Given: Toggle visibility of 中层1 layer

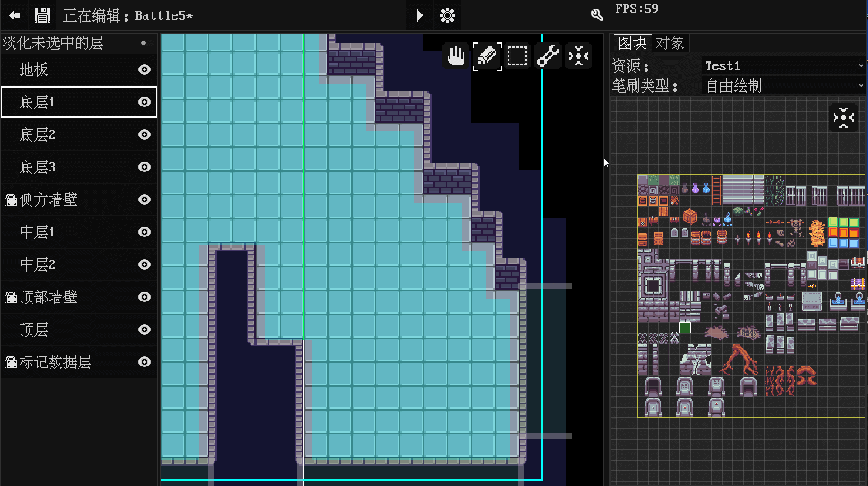Looking at the screenshot, I should 144,232.
